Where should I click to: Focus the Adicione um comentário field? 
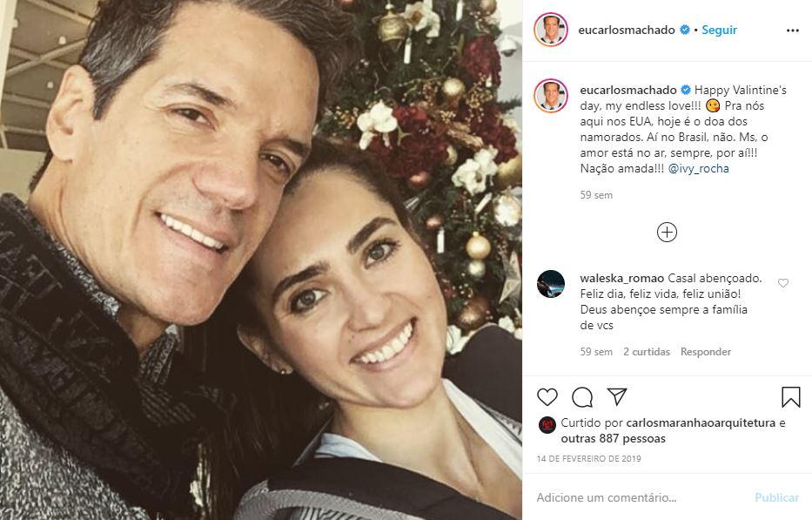click(640, 497)
